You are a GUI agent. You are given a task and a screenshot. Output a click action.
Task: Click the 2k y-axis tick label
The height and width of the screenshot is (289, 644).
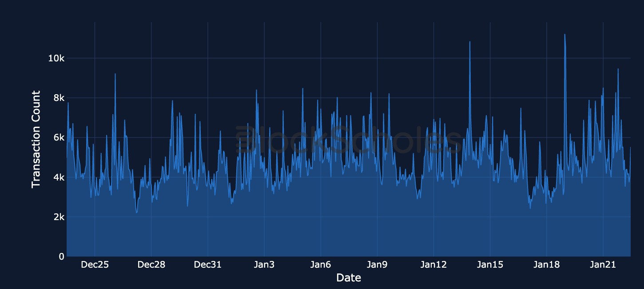click(x=59, y=217)
